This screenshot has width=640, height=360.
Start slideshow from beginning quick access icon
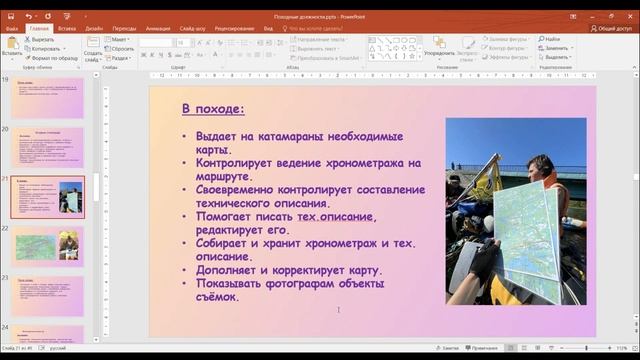67,16
